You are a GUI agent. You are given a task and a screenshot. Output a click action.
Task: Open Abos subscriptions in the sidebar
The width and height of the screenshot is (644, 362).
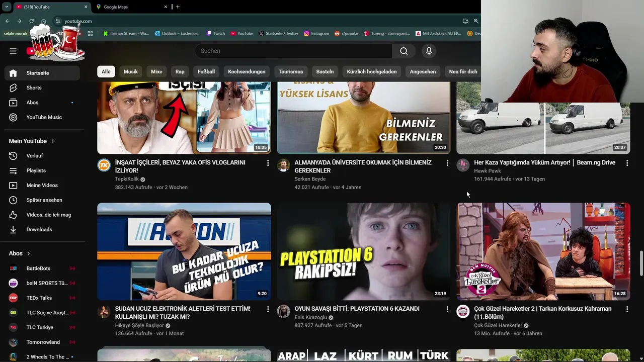click(x=42, y=103)
